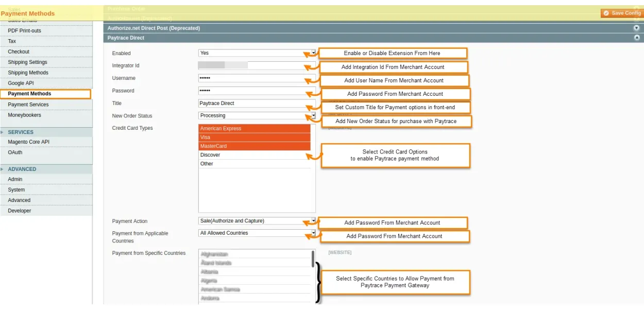Click the Save Config button

[x=622, y=13]
